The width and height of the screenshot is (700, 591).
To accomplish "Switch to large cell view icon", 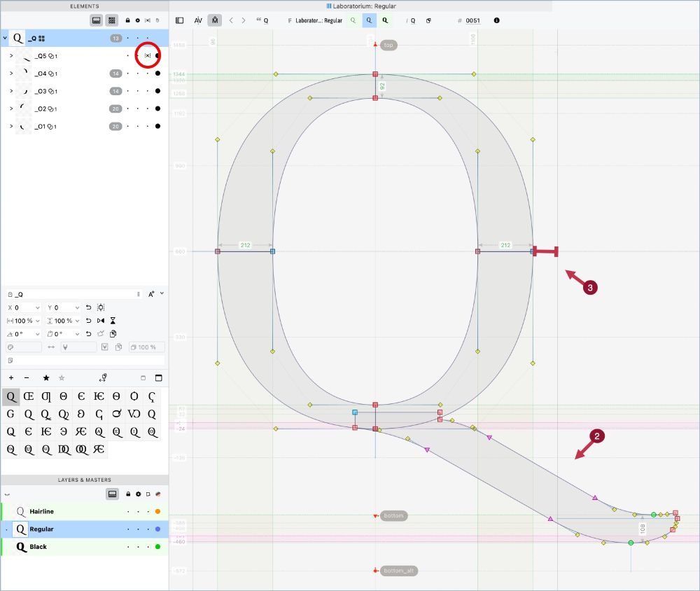I will point(158,378).
